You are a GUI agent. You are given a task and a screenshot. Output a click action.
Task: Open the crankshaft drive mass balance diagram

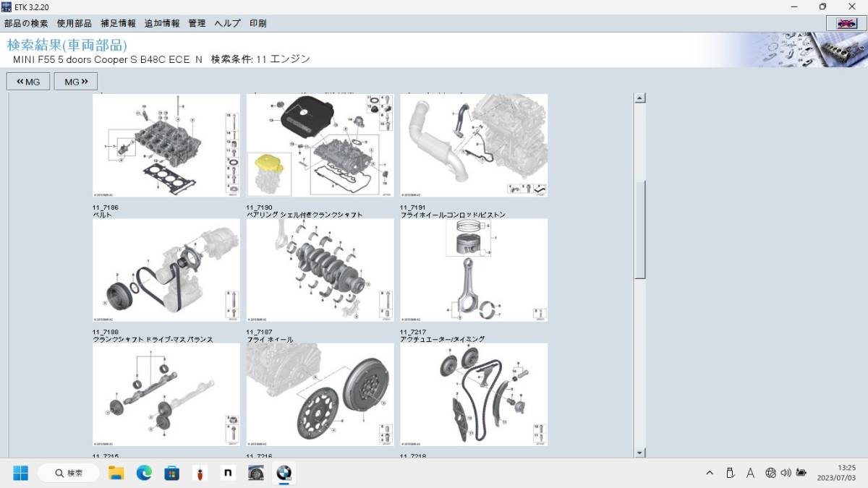[x=166, y=395]
